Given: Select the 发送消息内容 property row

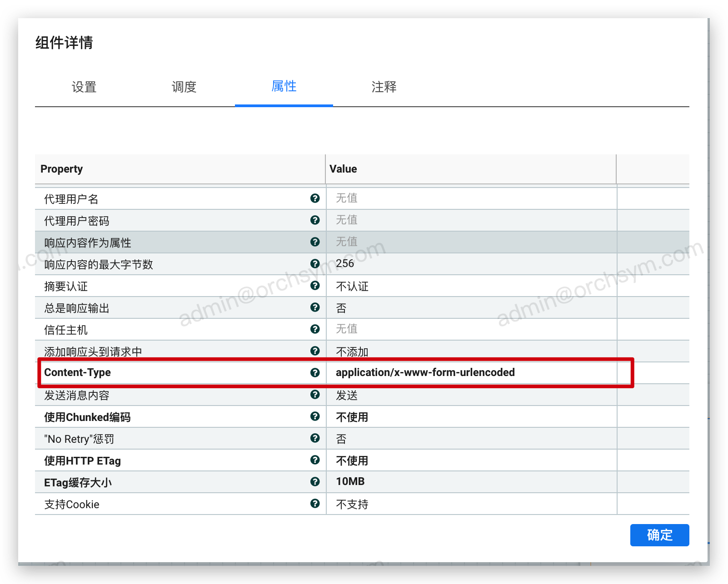Looking at the screenshot, I should 173,396.
